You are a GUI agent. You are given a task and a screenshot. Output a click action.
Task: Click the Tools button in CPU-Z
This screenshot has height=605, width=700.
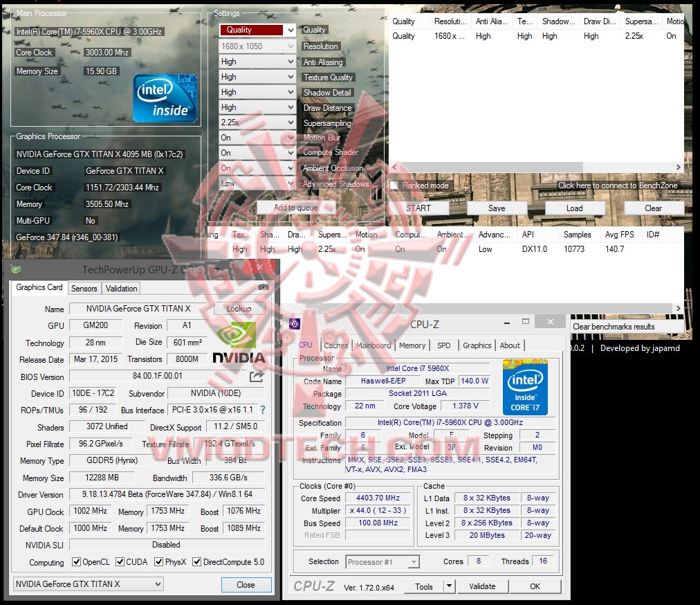(x=423, y=586)
